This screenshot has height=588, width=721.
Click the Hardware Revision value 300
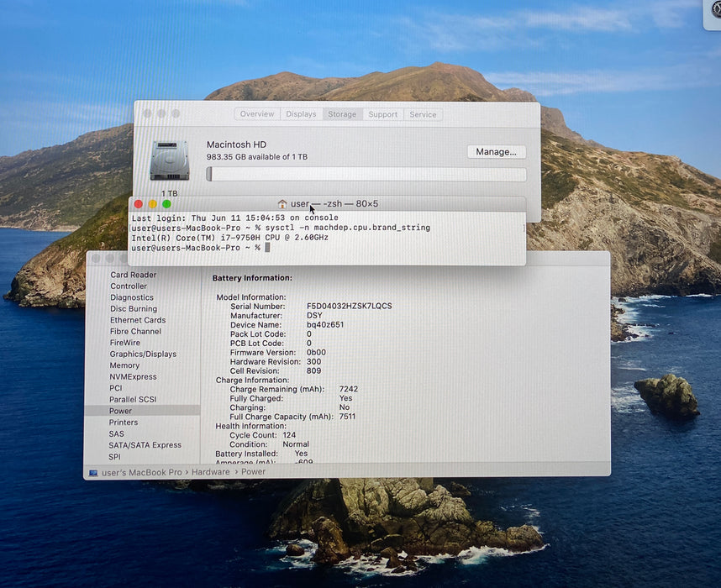click(314, 361)
